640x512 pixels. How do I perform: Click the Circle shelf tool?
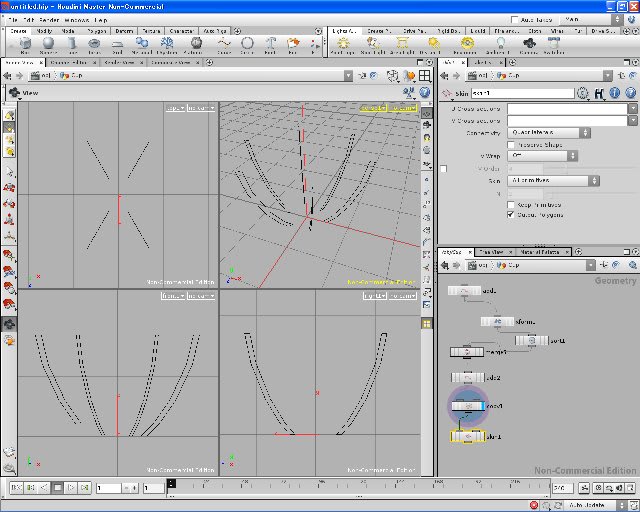(247, 45)
